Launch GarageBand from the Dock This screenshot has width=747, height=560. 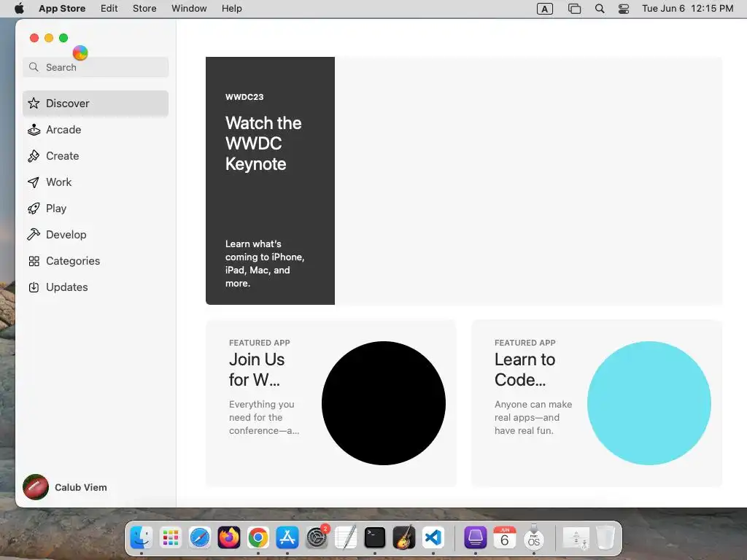point(403,537)
